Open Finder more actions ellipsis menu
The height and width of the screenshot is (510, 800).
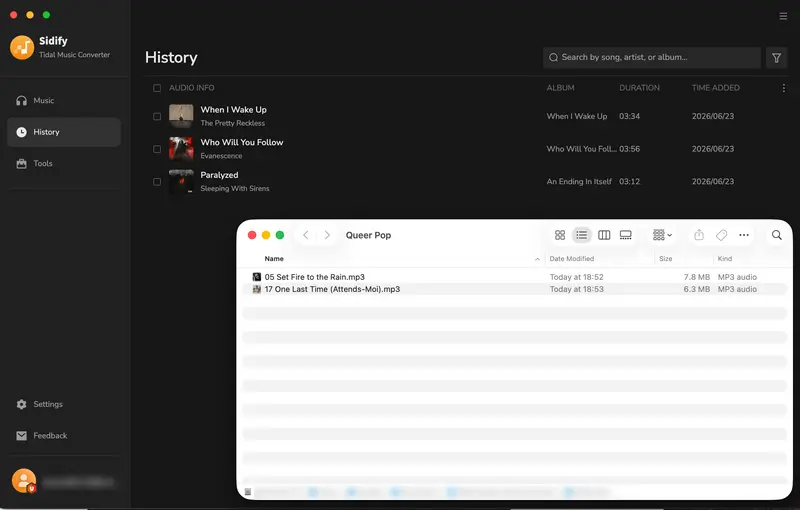click(x=744, y=235)
